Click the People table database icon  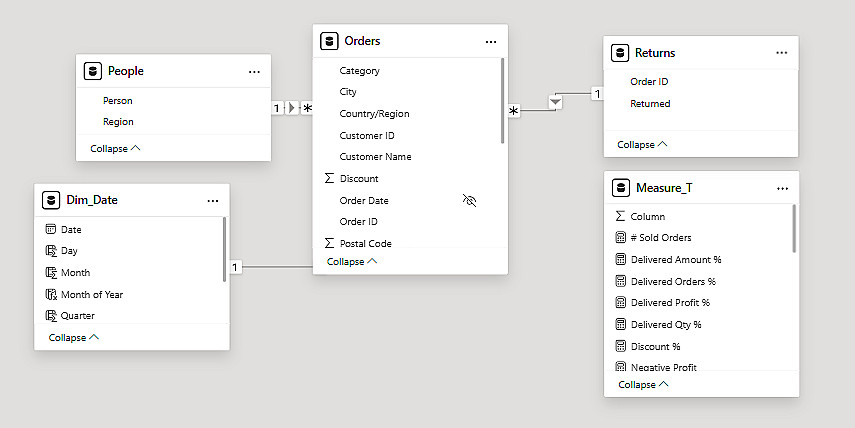pos(92,71)
